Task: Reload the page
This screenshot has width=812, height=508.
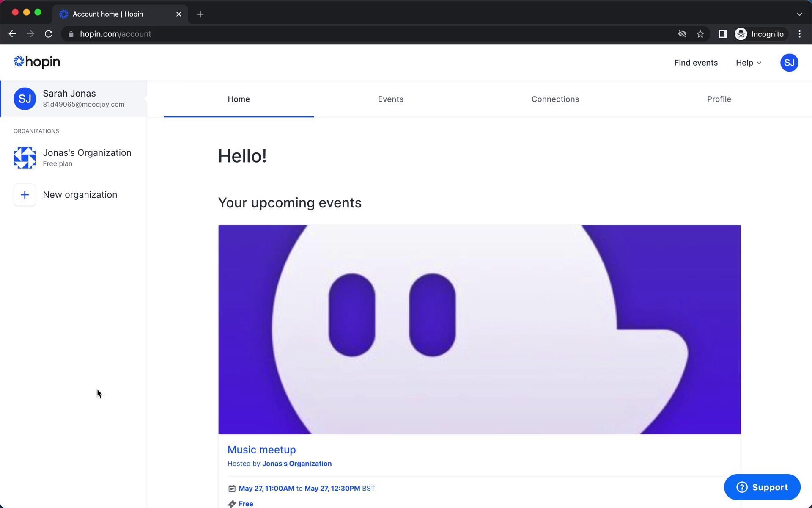Action: [49, 34]
